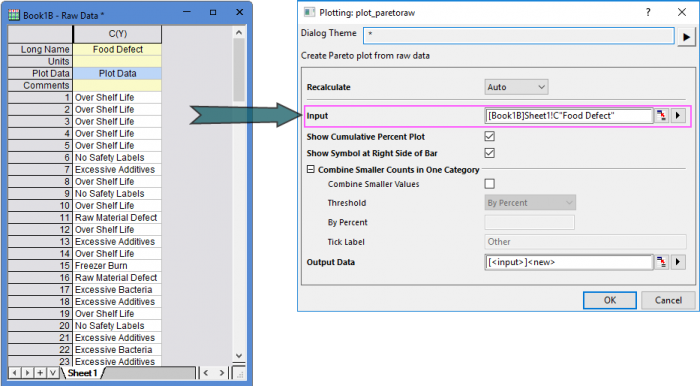The height and width of the screenshot is (386, 700).
Task: Go to first sheet navigation arrow
Action: point(15,373)
